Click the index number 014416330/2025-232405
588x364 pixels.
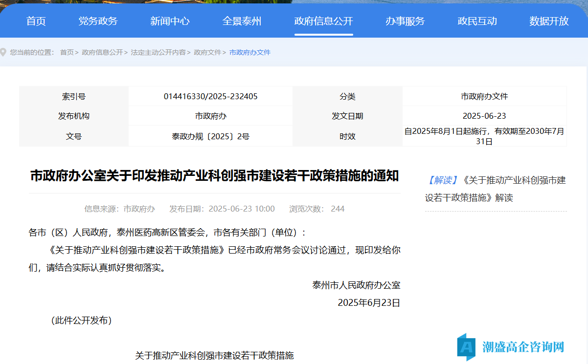tap(210, 97)
